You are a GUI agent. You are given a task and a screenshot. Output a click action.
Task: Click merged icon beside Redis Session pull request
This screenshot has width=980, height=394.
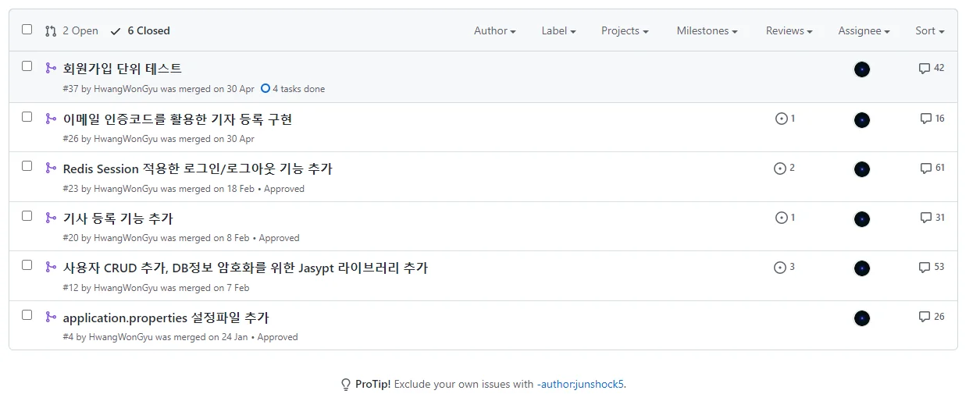pyautogui.click(x=51, y=168)
